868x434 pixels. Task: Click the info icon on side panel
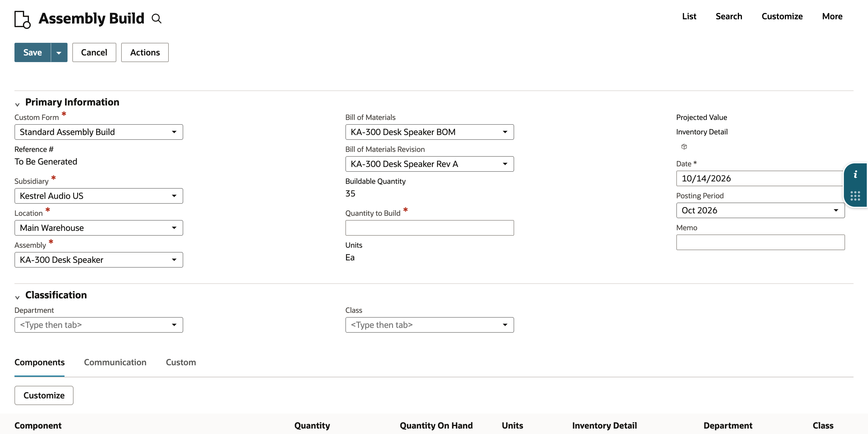[x=855, y=175]
